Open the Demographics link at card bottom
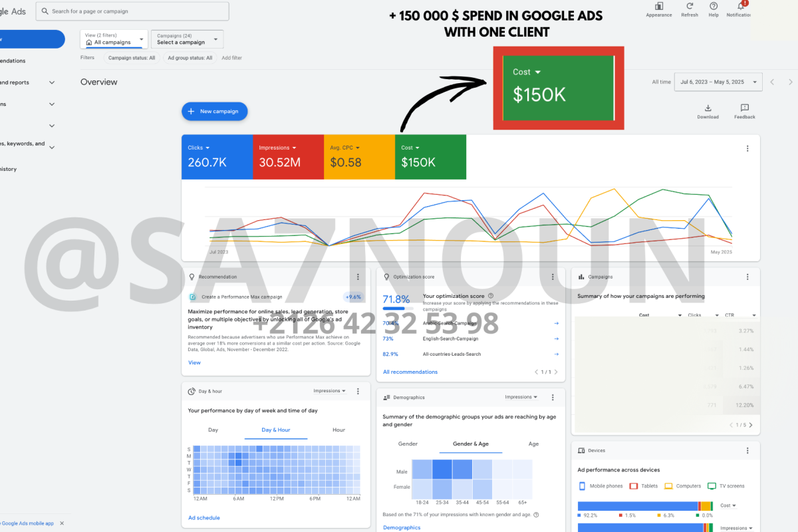The width and height of the screenshot is (798, 532). [x=402, y=527]
